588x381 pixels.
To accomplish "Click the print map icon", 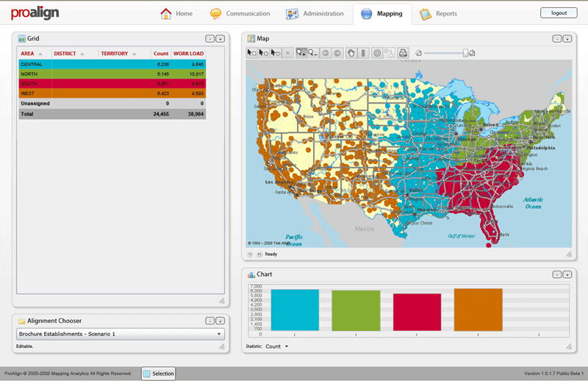I will point(403,53).
